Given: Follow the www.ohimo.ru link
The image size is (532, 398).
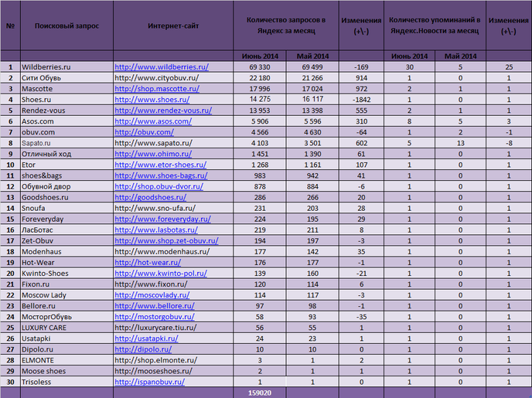Looking at the screenshot, I should pos(153,154).
